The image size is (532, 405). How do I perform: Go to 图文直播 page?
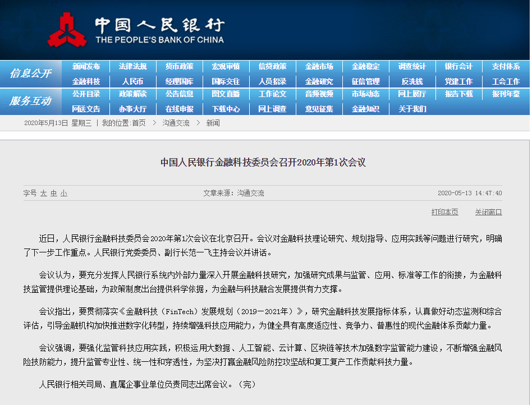(226, 94)
